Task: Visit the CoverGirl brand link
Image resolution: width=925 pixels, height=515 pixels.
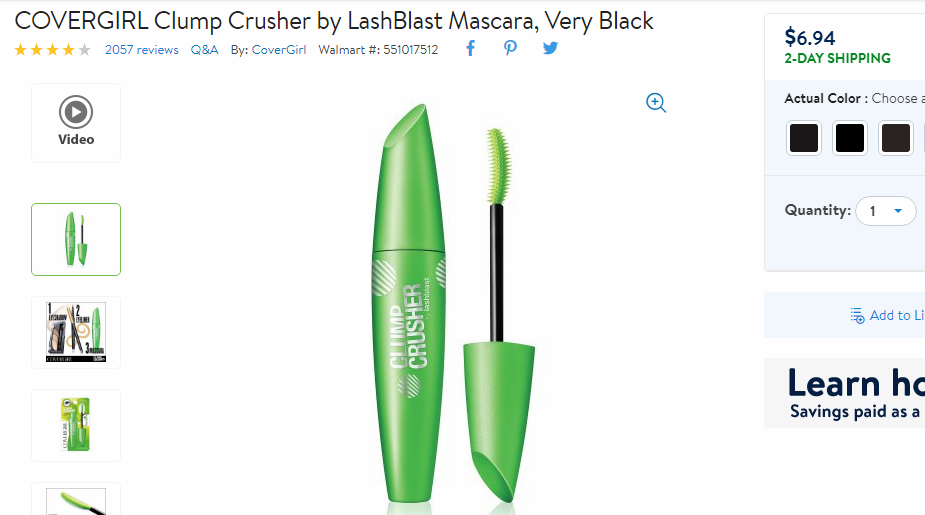Action: [x=279, y=50]
